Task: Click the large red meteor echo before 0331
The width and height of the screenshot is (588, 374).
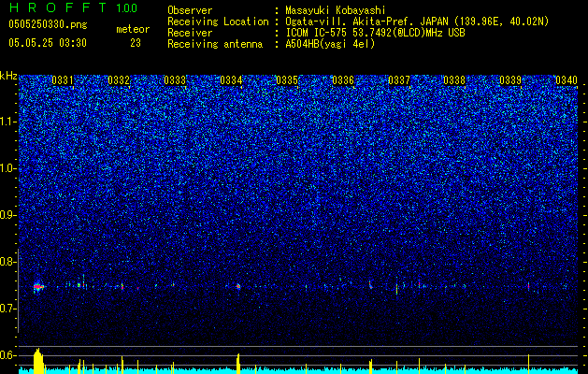Action: pyautogui.click(x=38, y=287)
